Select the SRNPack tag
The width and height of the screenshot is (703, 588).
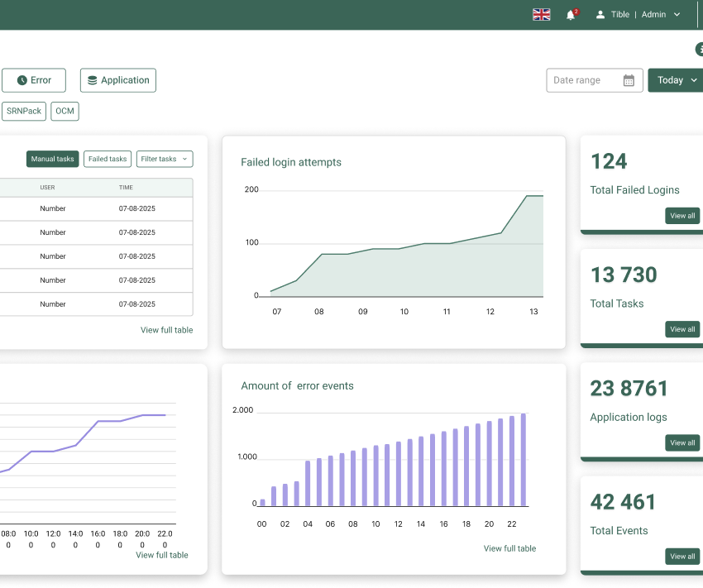pos(23,111)
